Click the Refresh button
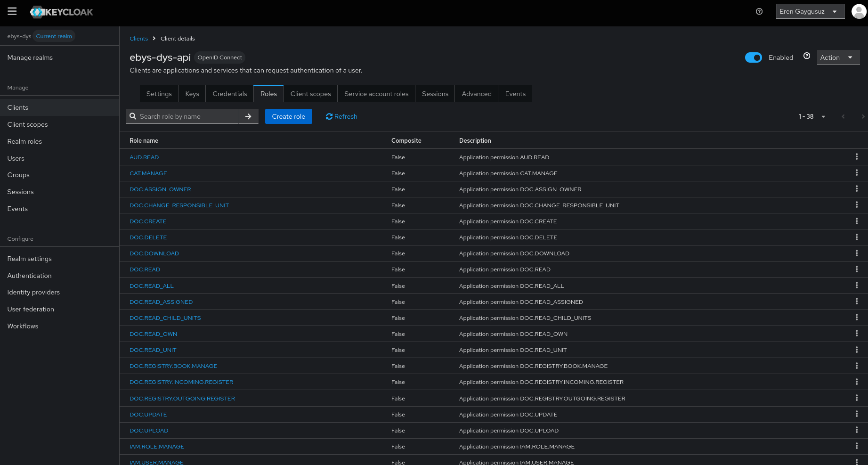 click(x=341, y=116)
